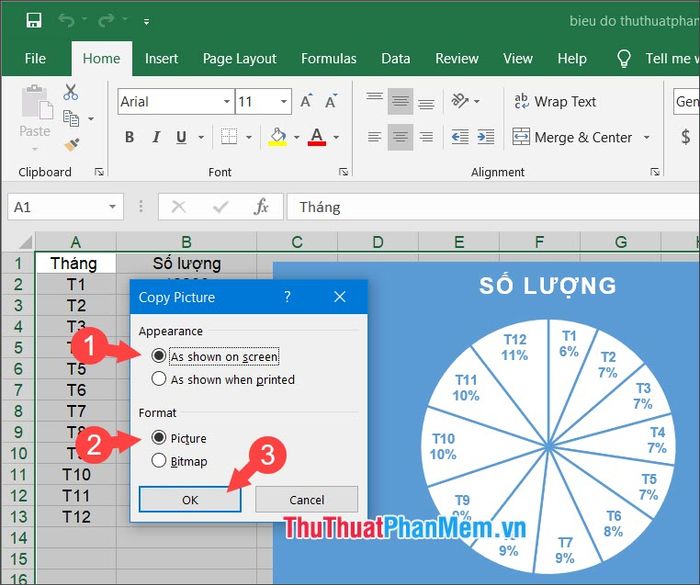Select 'As shown on screen' option
The height and width of the screenshot is (585, 700).
point(158,356)
